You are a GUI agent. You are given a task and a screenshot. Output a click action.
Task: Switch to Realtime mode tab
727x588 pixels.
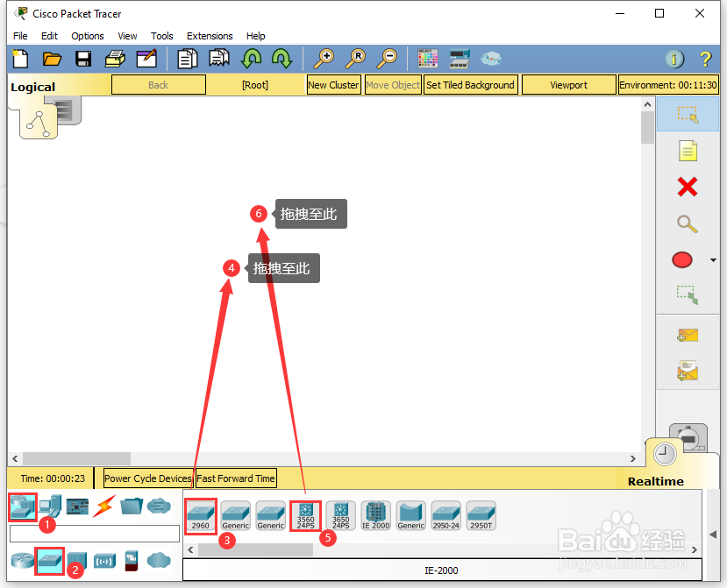665,454
